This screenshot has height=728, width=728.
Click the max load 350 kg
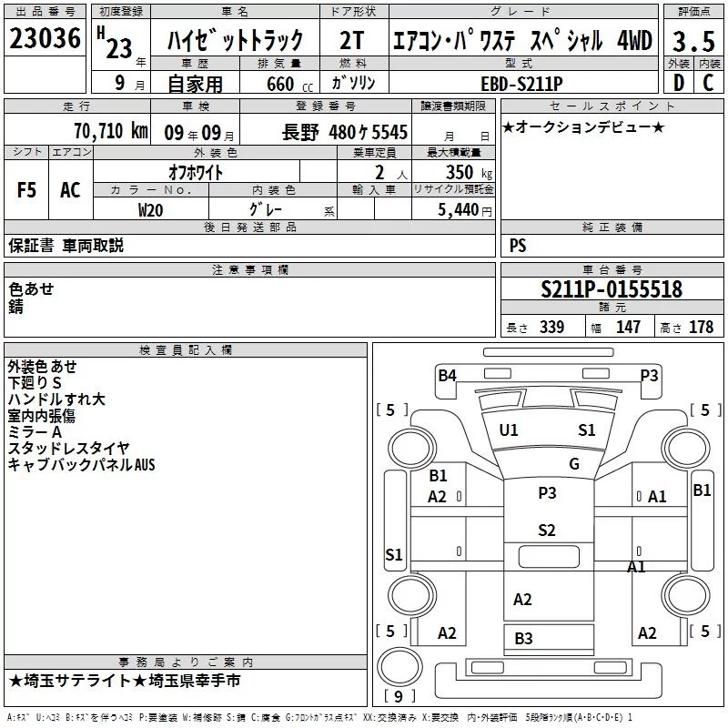[469, 173]
